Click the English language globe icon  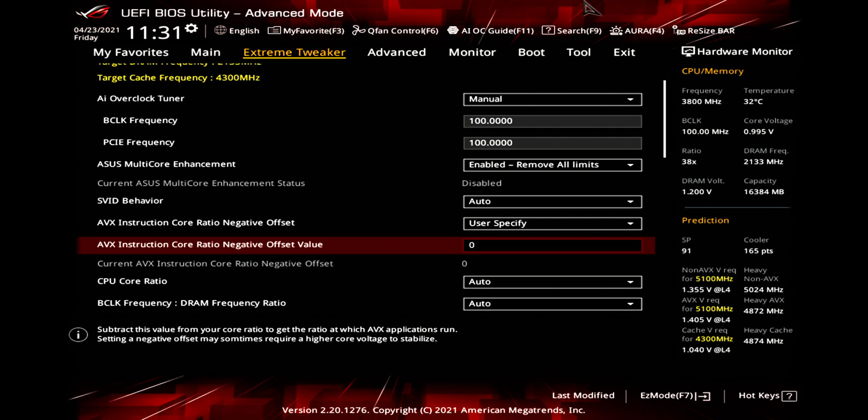(220, 30)
